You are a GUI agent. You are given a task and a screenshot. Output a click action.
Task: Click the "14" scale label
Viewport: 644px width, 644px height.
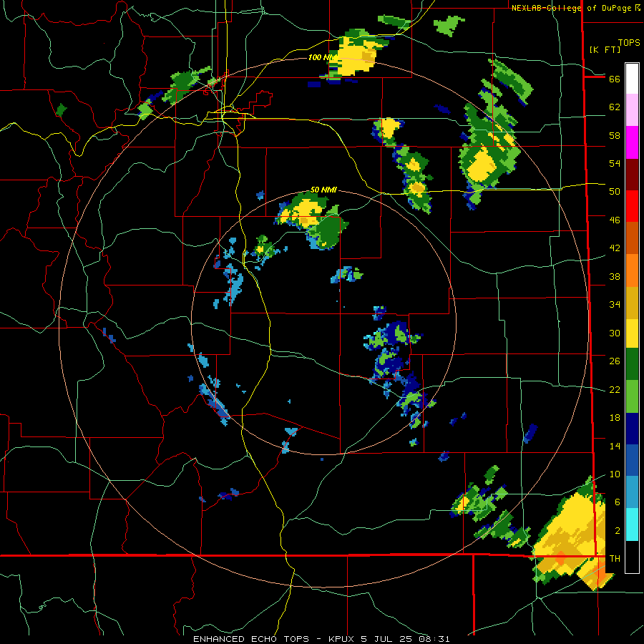point(615,446)
